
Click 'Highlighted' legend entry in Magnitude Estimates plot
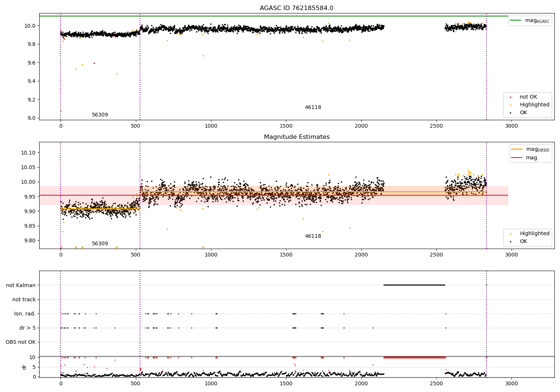(x=530, y=234)
